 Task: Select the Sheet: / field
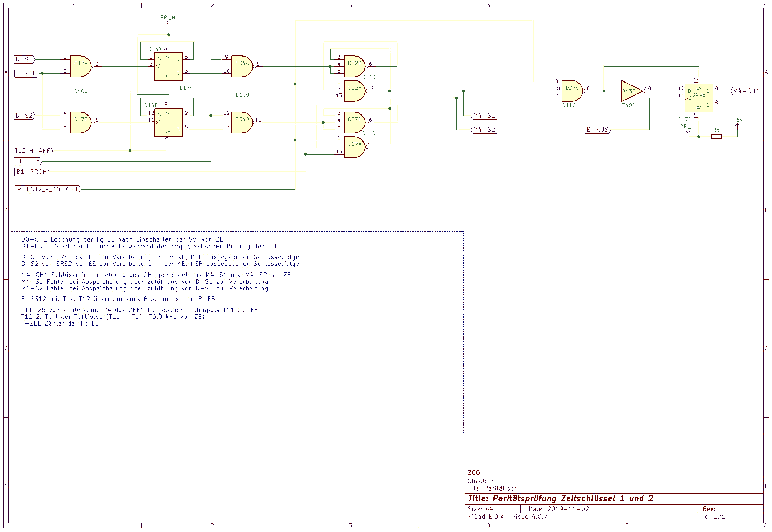tap(481, 481)
